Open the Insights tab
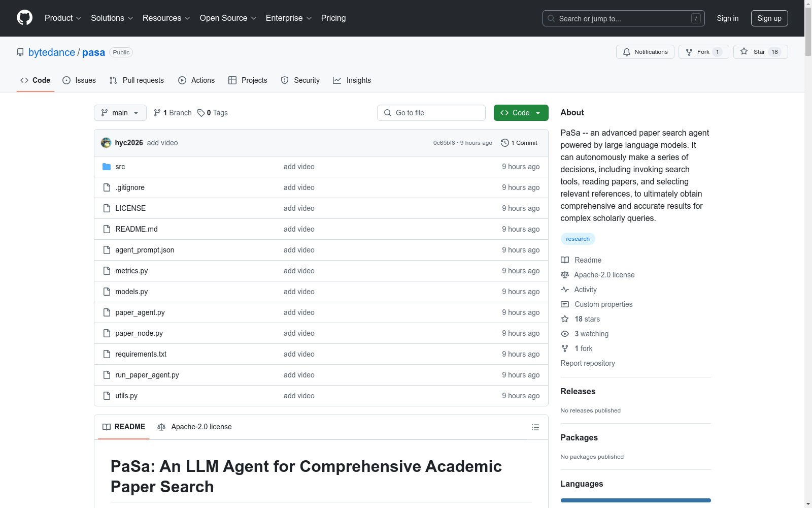Screen dimensions: 812x508 [352, 80]
